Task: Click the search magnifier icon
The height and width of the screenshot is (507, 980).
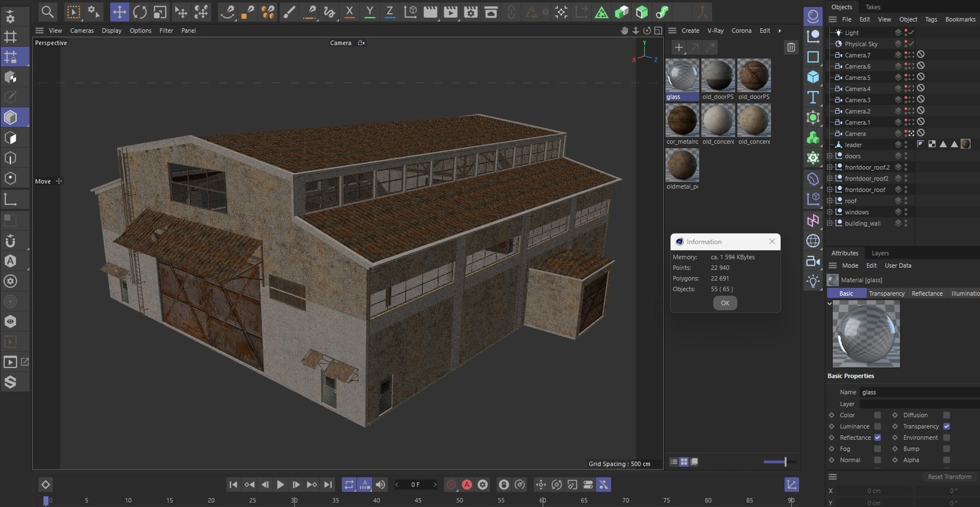Action: click(47, 12)
